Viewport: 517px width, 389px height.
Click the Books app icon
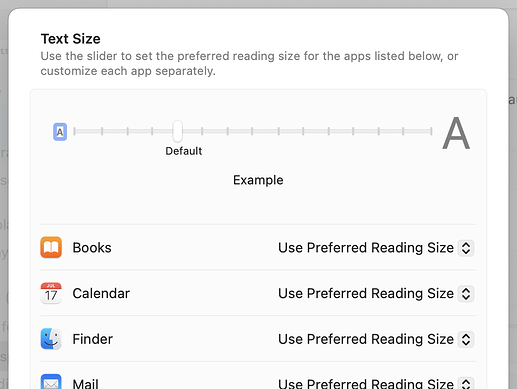[51, 247]
